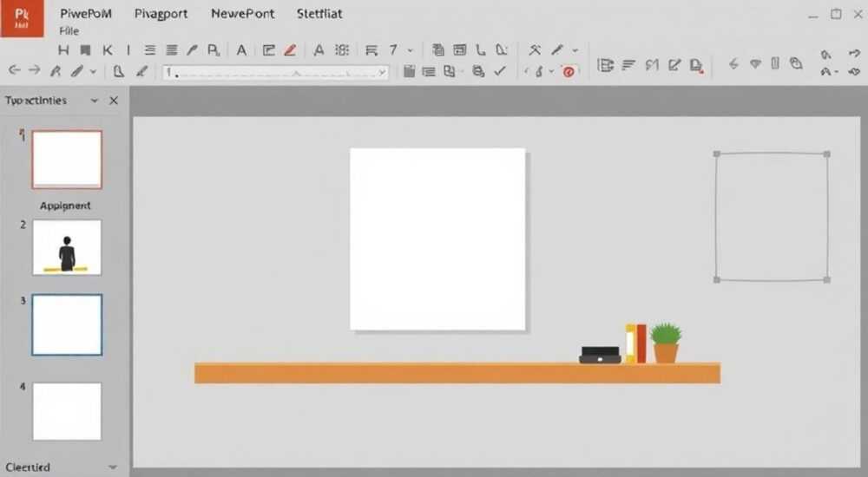
Task: Open the NewePont tab
Action: tap(242, 14)
